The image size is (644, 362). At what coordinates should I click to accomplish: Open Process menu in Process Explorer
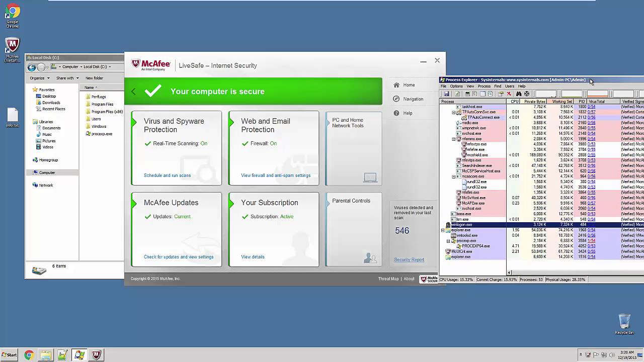(484, 86)
